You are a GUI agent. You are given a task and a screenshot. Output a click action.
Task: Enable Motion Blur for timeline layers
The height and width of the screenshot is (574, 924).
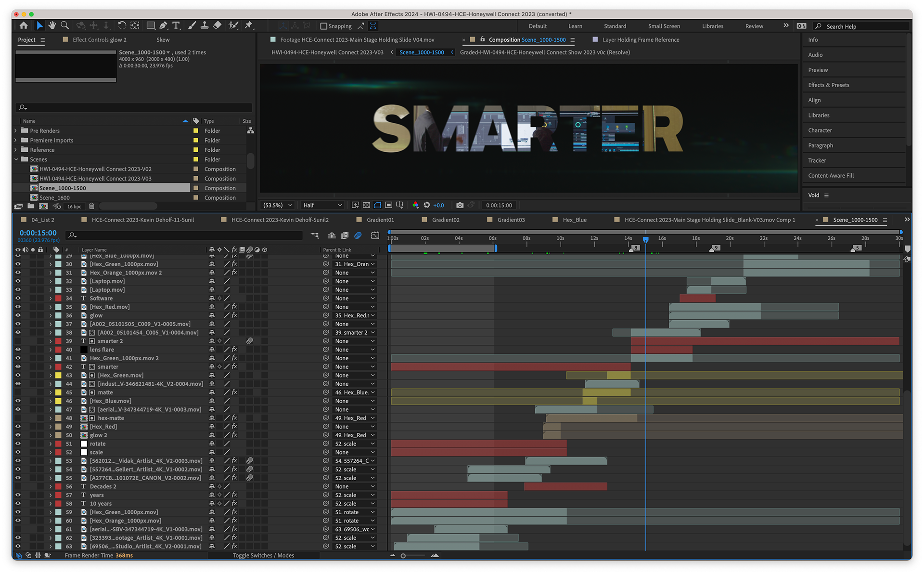tap(358, 235)
